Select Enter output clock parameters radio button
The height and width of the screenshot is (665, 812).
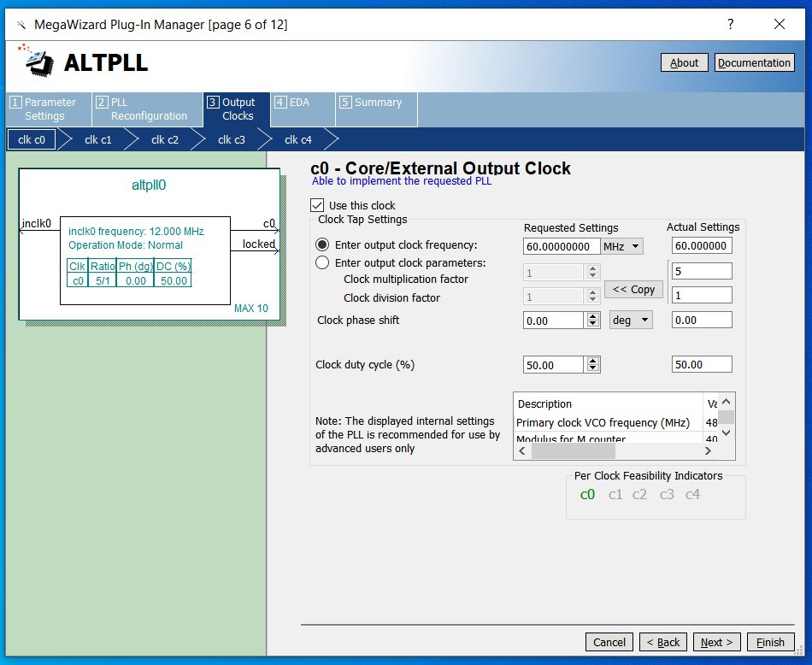click(x=322, y=262)
